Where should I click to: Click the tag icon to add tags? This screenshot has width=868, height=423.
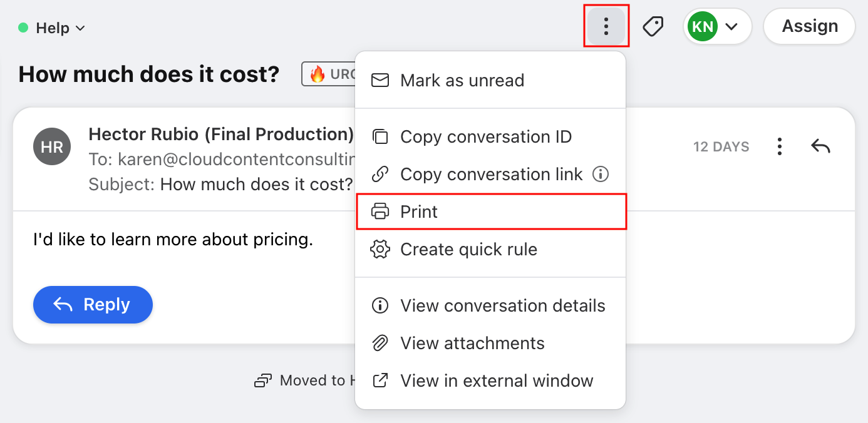tap(653, 26)
